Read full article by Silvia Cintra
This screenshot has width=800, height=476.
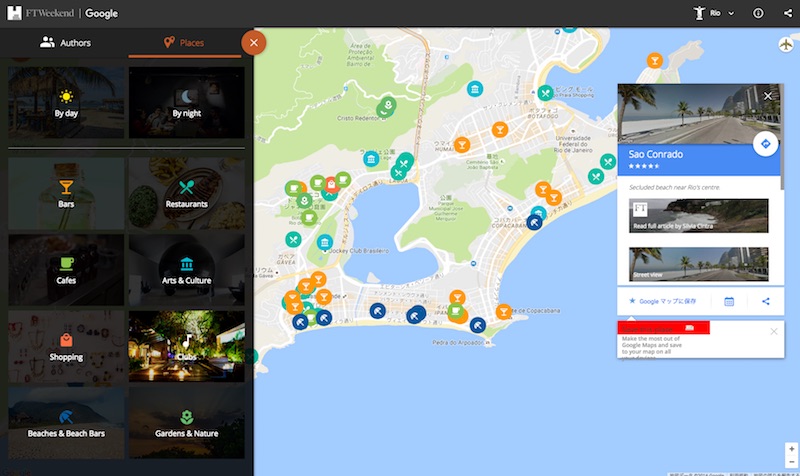point(699,216)
